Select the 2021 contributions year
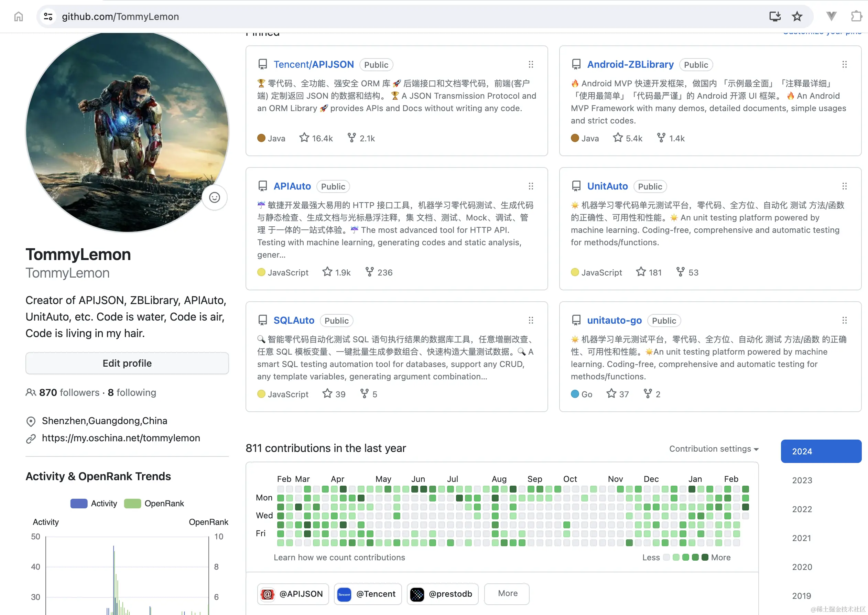Image resolution: width=868 pixels, height=615 pixels. 801,538
